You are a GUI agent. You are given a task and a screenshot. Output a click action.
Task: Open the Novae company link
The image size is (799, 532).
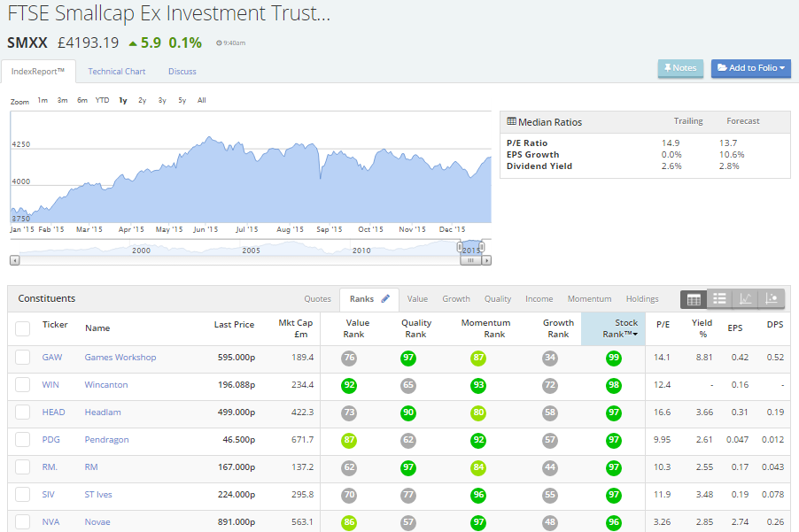click(x=97, y=522)
